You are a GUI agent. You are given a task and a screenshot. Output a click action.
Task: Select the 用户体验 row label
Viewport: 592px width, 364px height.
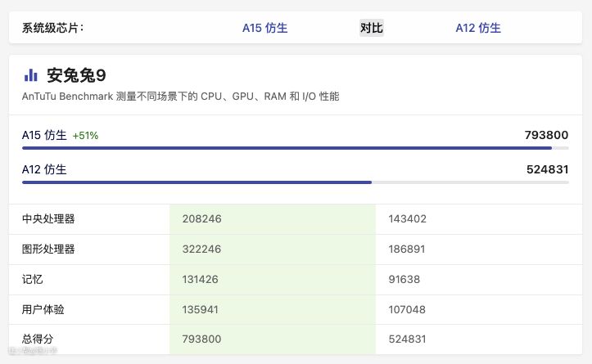coord(43,309)
